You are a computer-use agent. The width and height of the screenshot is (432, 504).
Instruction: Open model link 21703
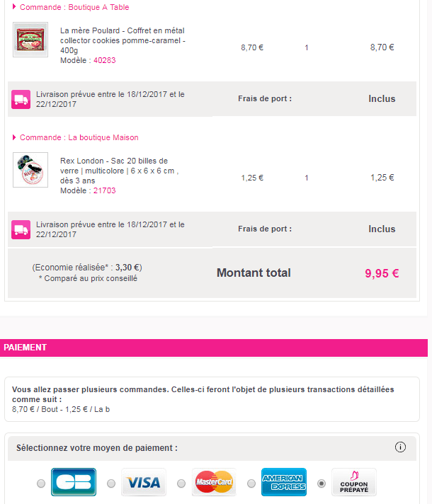pyautogui.click(x=105, y=190)
